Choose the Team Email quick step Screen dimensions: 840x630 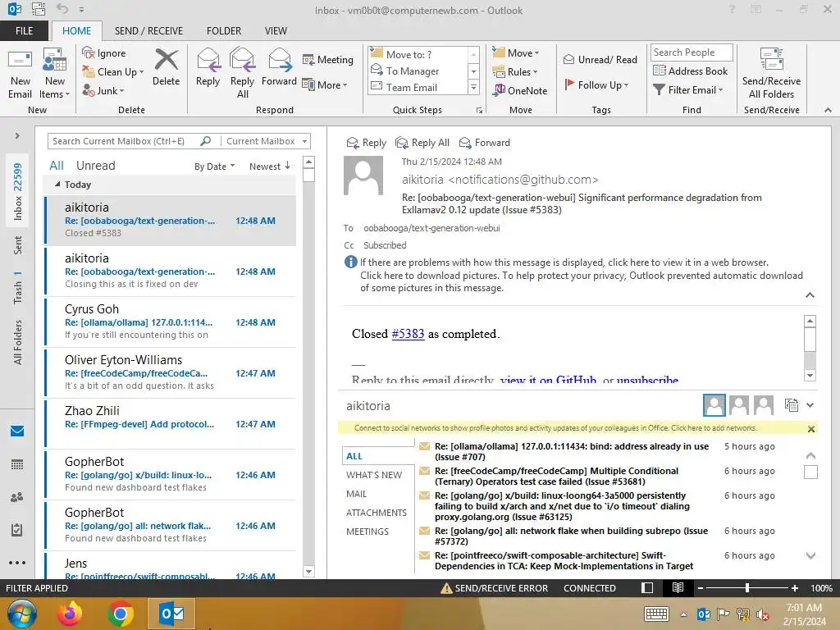coord(412,87)
